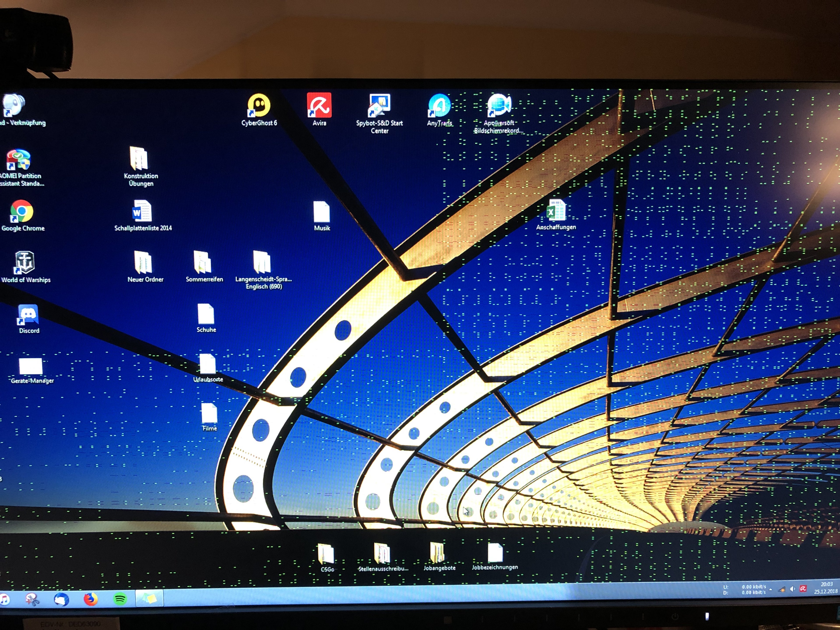
Task: Click Firefox icon in the taskbar
Action: point(90,599)
